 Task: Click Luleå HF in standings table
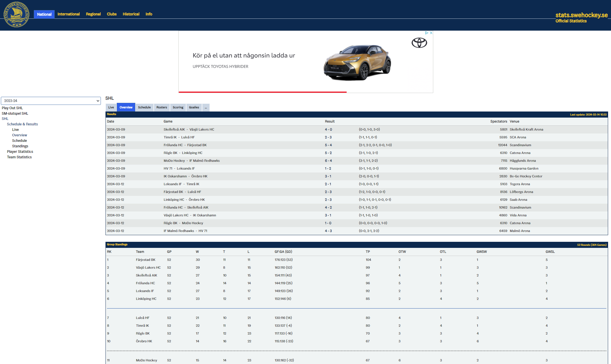pos(142,318)
